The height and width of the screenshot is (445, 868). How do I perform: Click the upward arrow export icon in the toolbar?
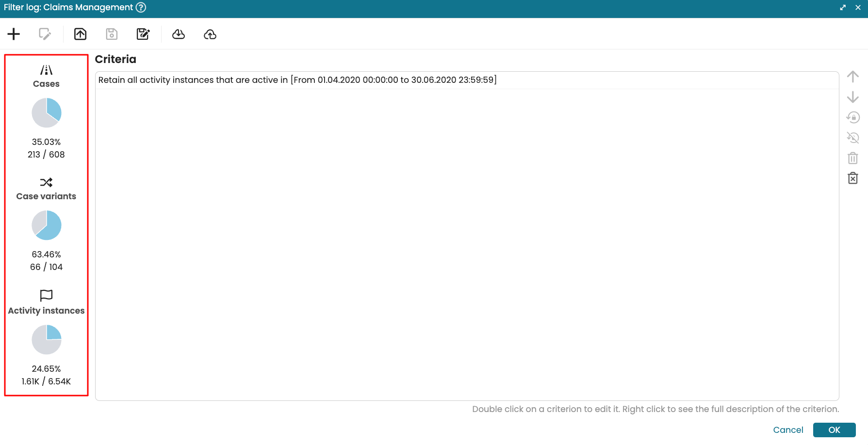[x=80, y=34]
